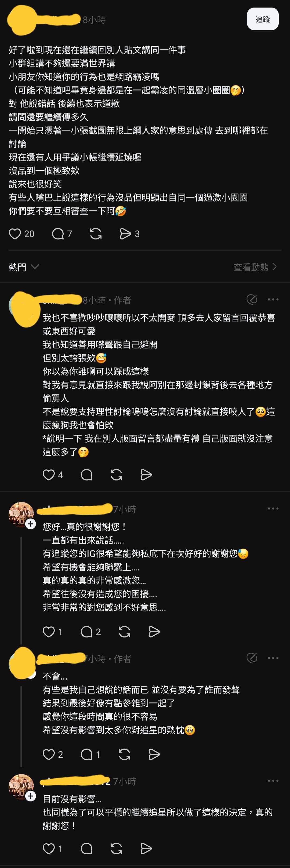This screenshot has width=290, height=868.
Task: Like the 您好...真的很謝謝您 comment
Action: click(49, 632)
